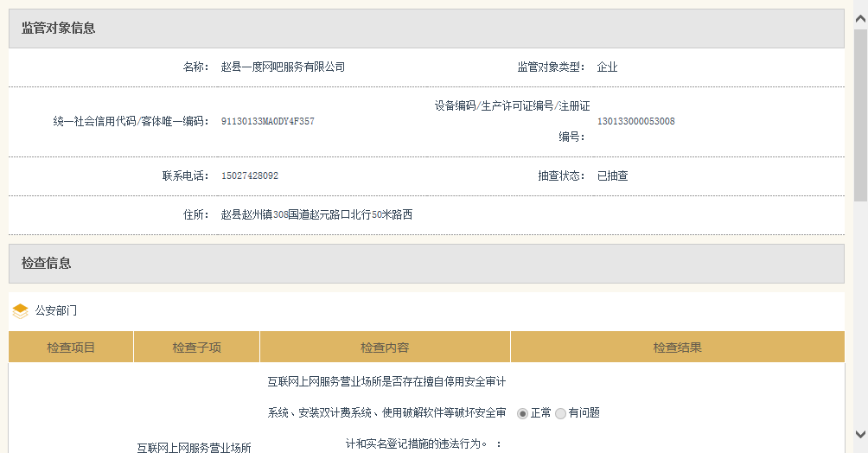This screenshot has width=868, height=453.
Task: Click the vertical scrollbar thumb
Action: (860, 115)
